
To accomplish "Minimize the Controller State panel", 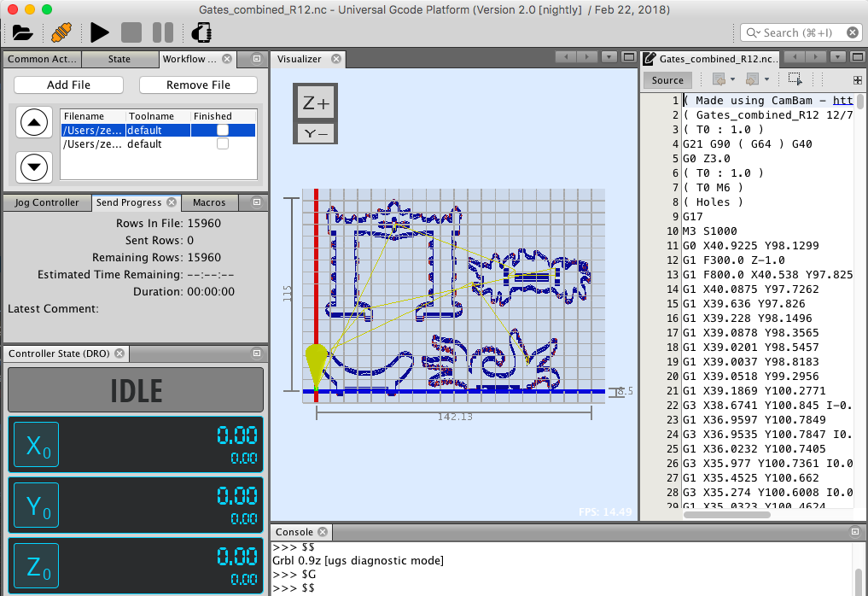I will [257, 353].
